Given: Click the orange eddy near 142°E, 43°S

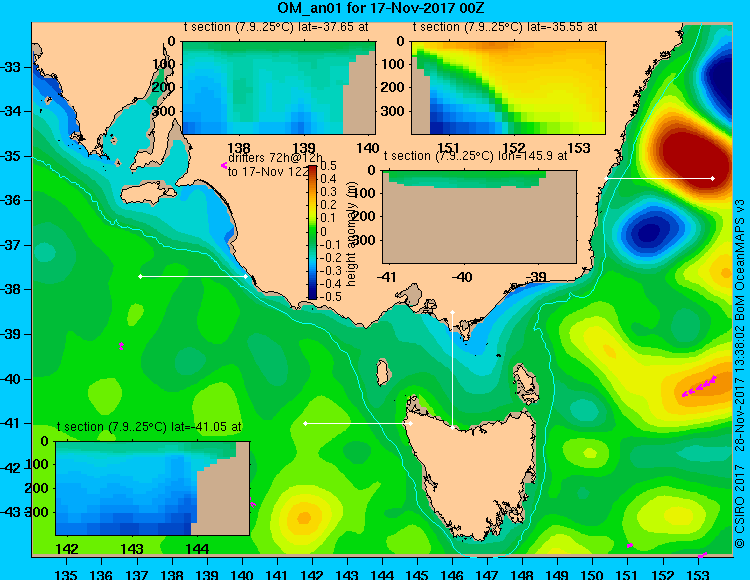Looking at the screenshot, I should tap(304, 517).
